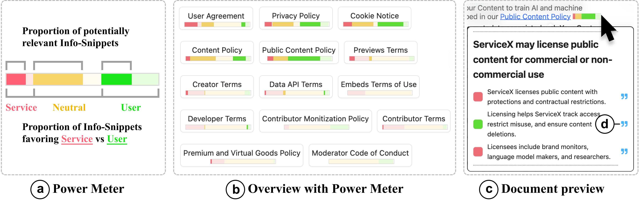Open the User Agreement document card
This screenshot has height=202, width=644.
[216, 18]
